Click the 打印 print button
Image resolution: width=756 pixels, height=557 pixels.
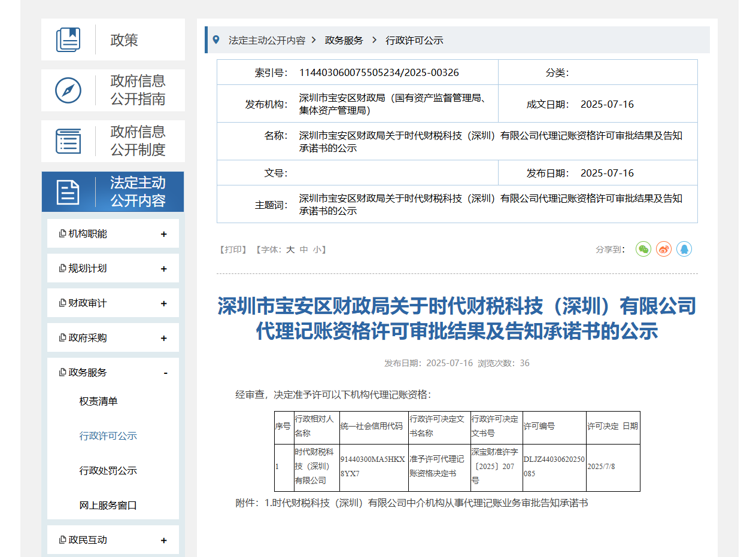point(232,249)
